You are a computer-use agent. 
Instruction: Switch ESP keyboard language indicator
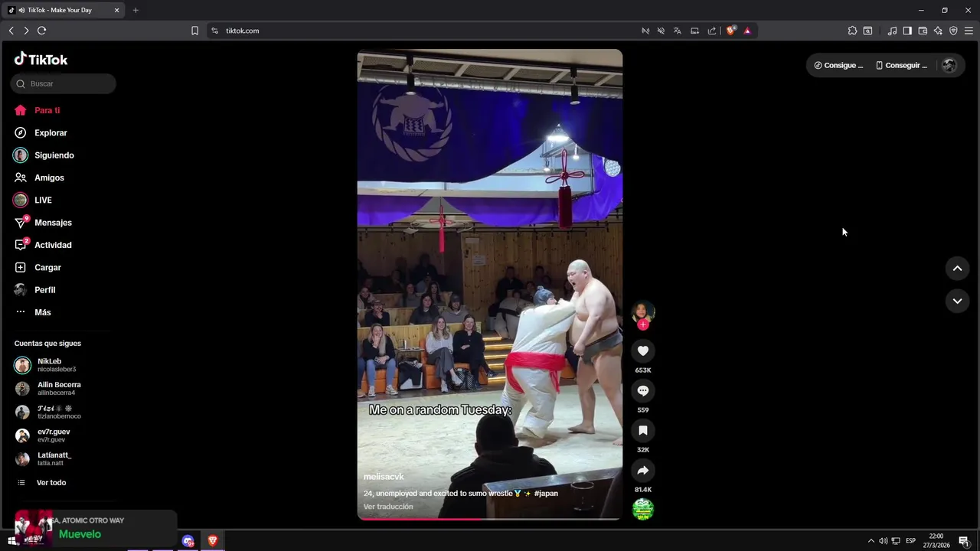pyautogui.click(x=910, y=541)
